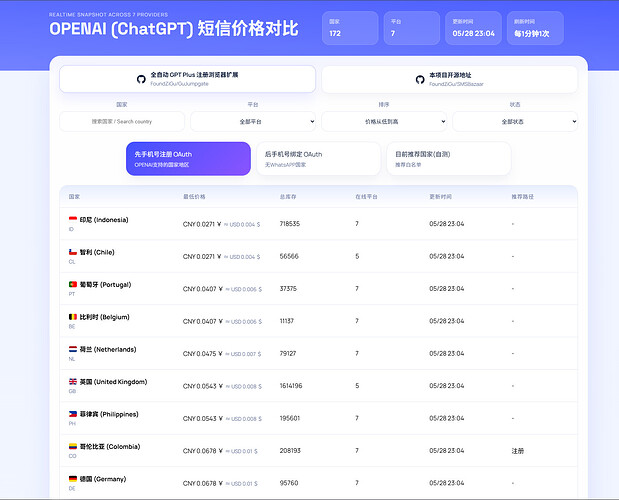Click the Belgium flag icon
This screenshot has height=500, width=619.
coord(73,316)
